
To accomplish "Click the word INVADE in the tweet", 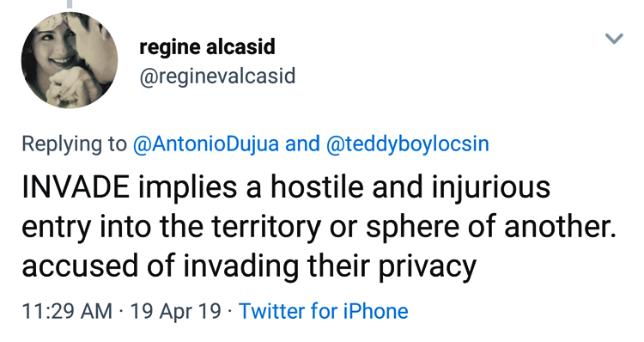I will tap(76, 187).
